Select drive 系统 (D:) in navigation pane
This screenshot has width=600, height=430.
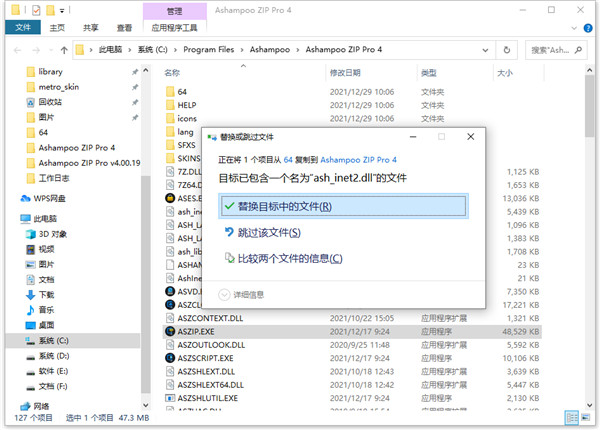point(54,356)
